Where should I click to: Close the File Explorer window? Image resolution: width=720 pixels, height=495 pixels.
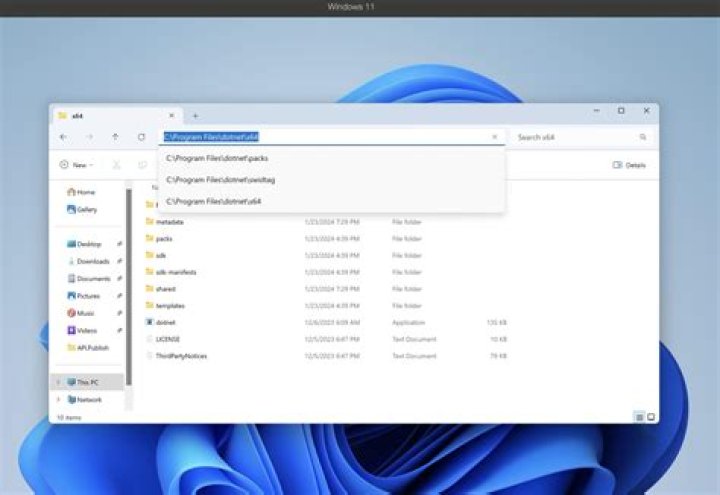click(647, 111)
